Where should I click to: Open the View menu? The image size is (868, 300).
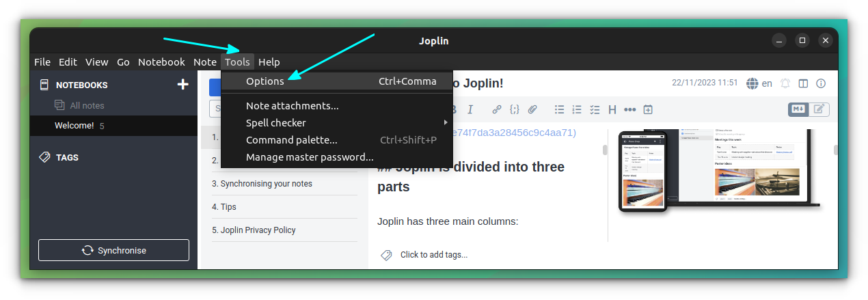96,62
